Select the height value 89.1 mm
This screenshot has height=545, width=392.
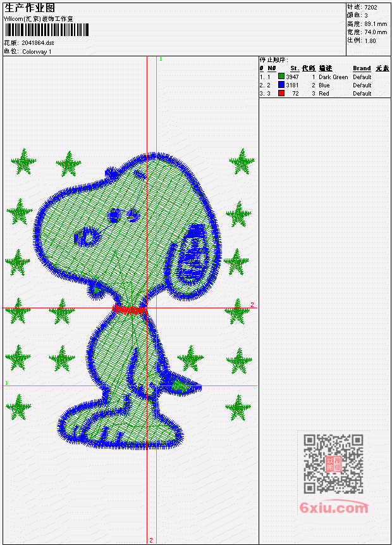point(376,24)
